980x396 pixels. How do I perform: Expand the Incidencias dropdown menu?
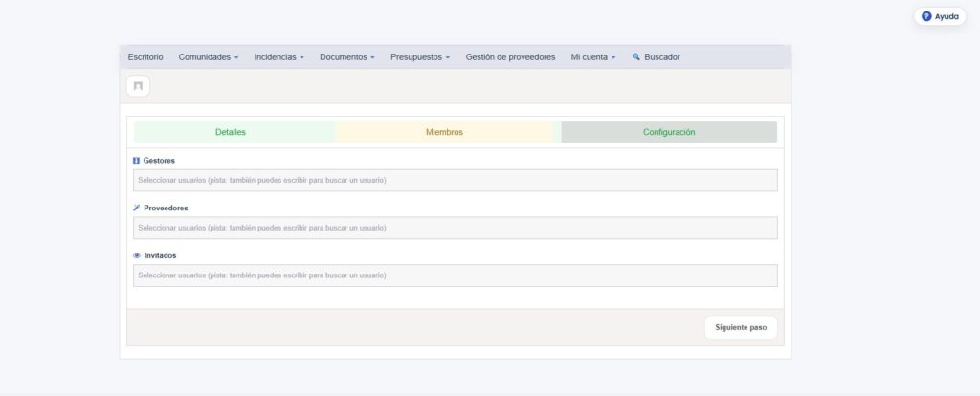279,56
